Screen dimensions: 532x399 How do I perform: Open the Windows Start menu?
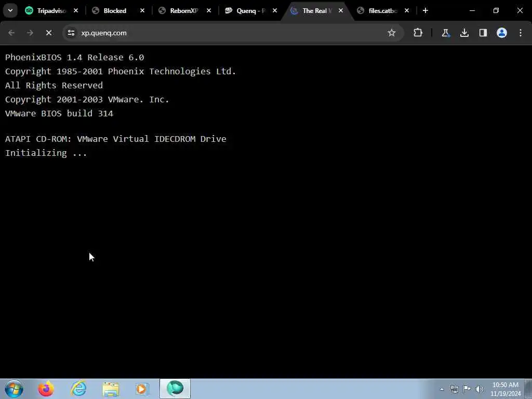(14, 389)
